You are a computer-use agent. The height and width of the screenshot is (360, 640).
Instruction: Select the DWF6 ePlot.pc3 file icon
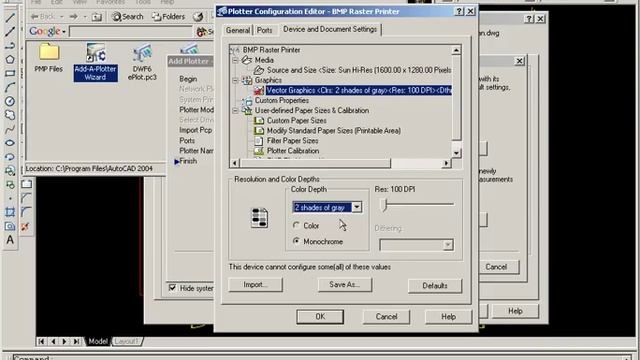[142, 62]
